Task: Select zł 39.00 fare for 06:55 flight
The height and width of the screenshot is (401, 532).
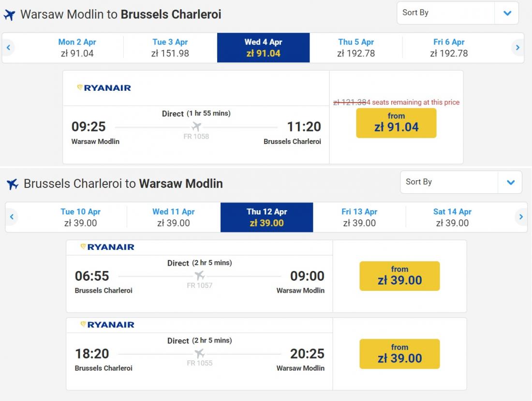Action: click(x=399, y=276)
